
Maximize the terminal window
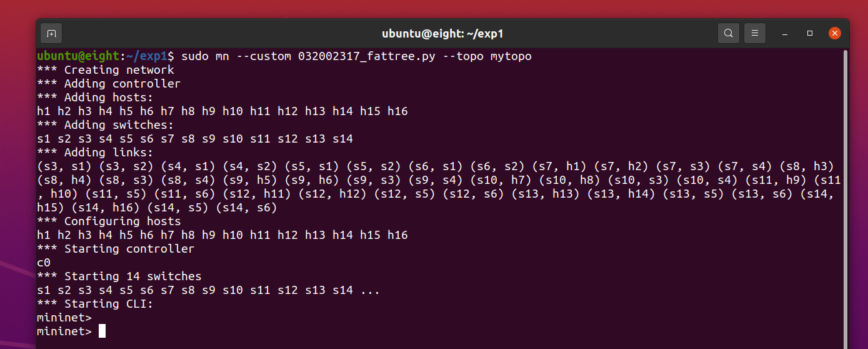click(810, 33)
